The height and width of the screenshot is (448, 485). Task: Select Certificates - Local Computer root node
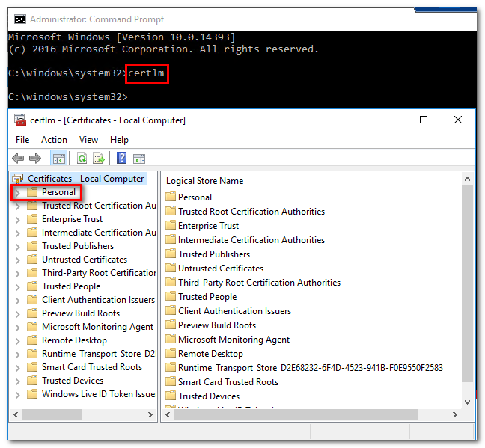pos(85,179)
